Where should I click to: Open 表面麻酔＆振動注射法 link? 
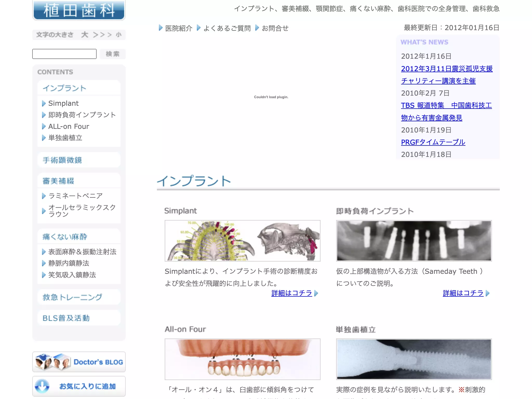click(82, 252)
